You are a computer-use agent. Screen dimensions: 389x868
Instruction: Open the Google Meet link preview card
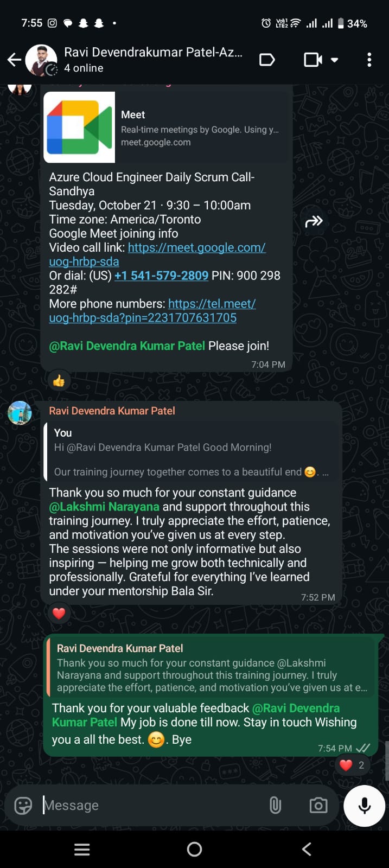(x=168, y=127)
